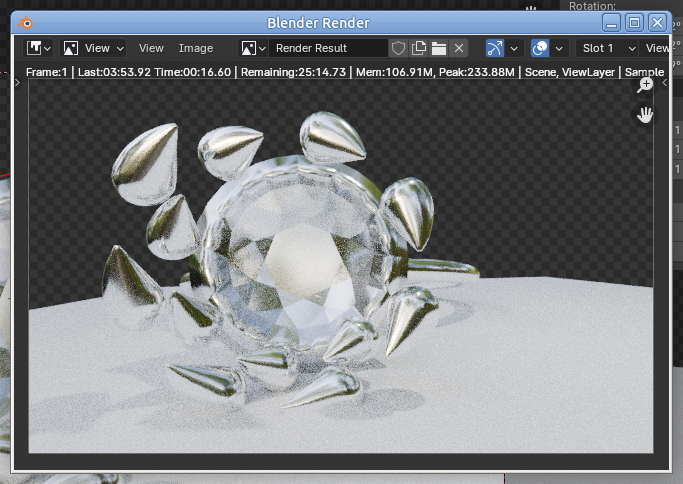Click the Scene, ViewLayer status text
Image resolution: width=683 pixels, height=484 pixels.
(570, 72)
